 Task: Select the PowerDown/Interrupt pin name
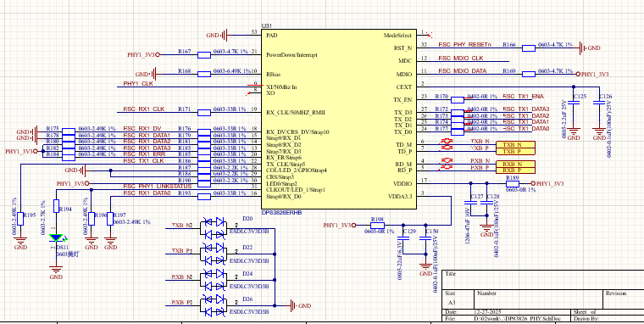point(291,54)
